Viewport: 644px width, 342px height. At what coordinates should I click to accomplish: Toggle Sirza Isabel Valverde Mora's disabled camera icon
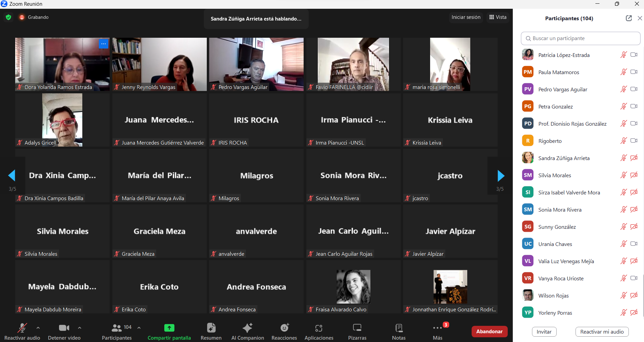tap(634, 192)
